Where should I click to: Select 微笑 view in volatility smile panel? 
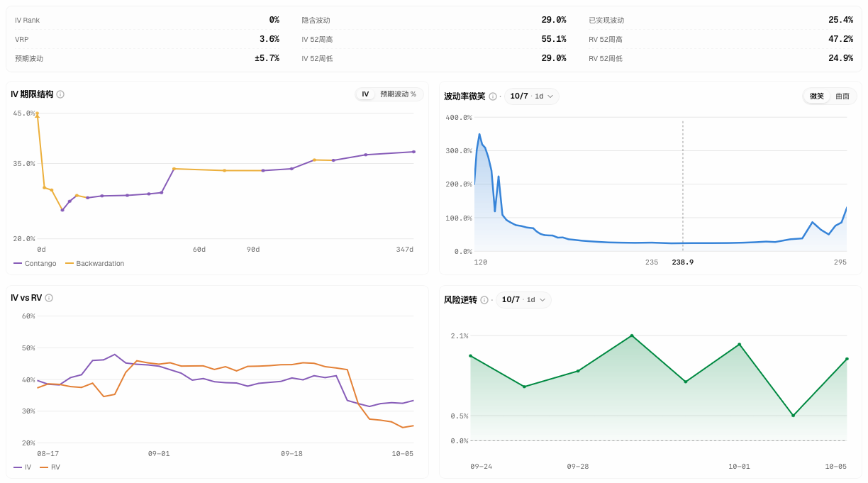click(x=817, y=96)
